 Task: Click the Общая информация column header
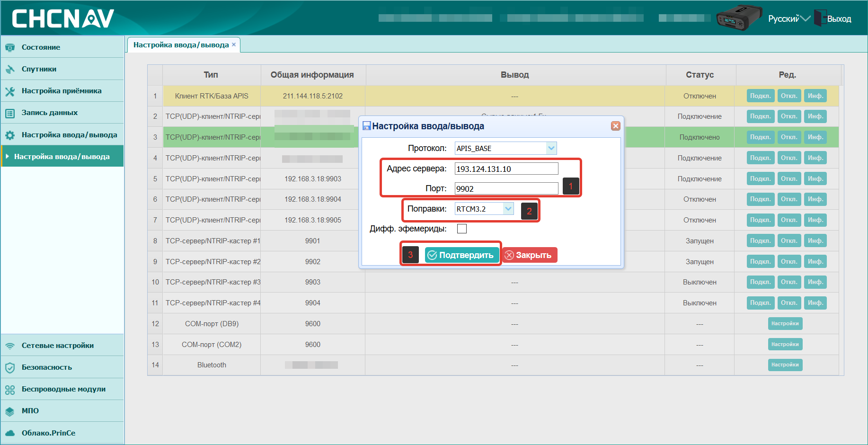coord(312,75)
